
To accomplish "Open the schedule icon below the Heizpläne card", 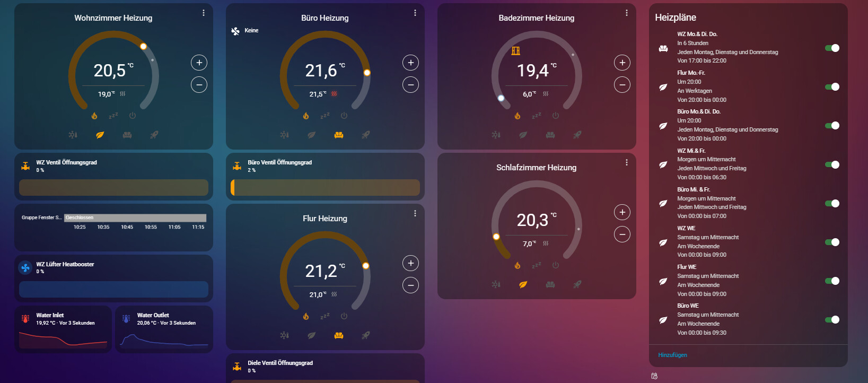I will click(x=654, y=376).
